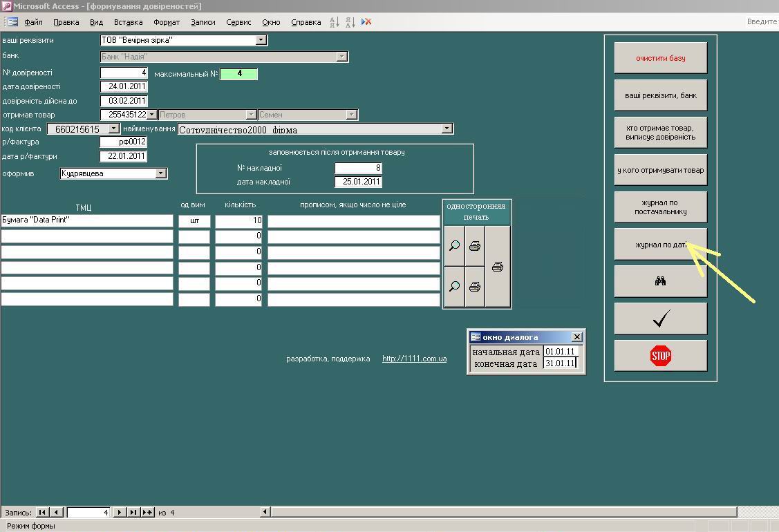Close the окно диалога window

pos(576,336)
